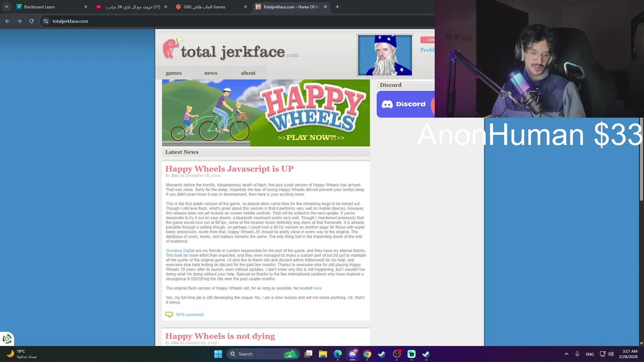
Task: Open volume control tray icon
Action: pos(611,354)
